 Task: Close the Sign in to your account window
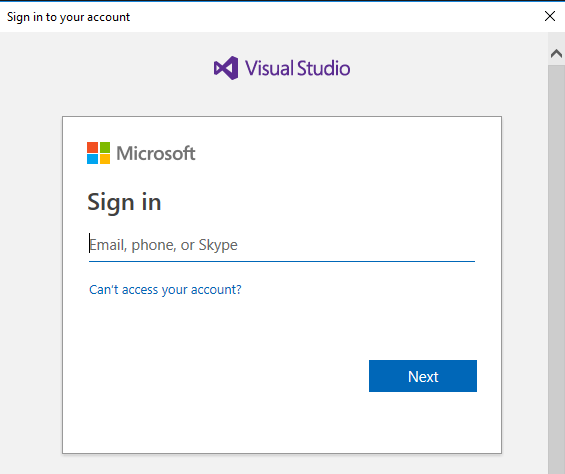pyautogui.click(x=550, y=16)
